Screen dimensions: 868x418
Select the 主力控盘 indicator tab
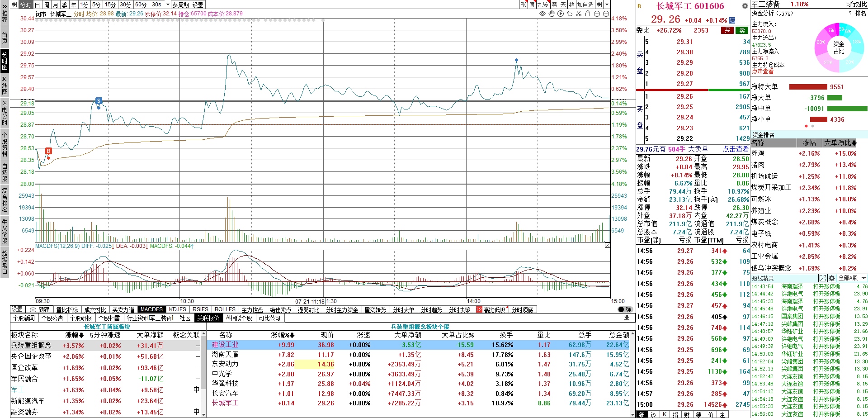[x=252, y=310]
